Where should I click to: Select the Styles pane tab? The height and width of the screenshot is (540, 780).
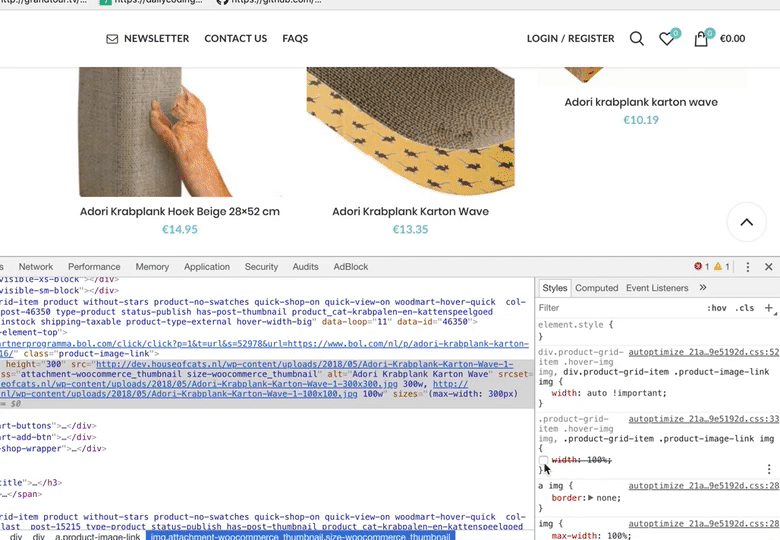click(555, 288)
